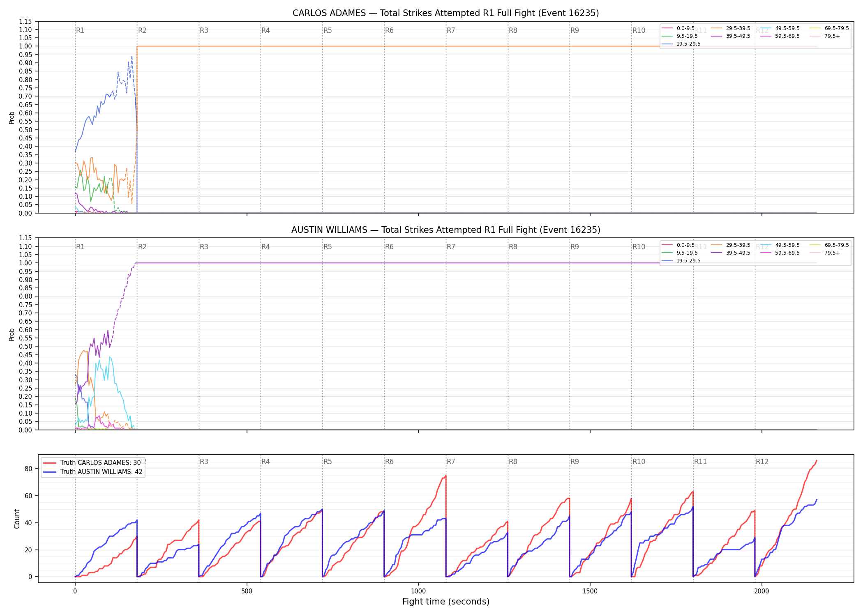
Task: Click R8 round marker in Adames chart
Action: [513, 30]
